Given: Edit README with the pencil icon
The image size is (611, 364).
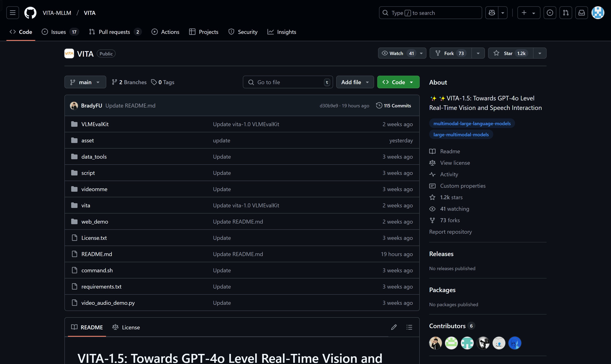Looking at the screenshot, I should click(394, 327).
